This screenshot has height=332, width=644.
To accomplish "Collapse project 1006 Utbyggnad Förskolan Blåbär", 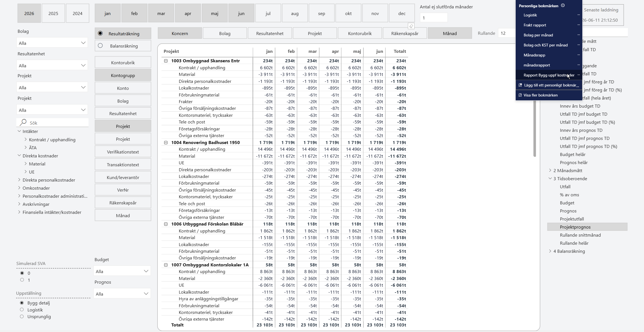I will pyautogui.click(x=166, y=224).
